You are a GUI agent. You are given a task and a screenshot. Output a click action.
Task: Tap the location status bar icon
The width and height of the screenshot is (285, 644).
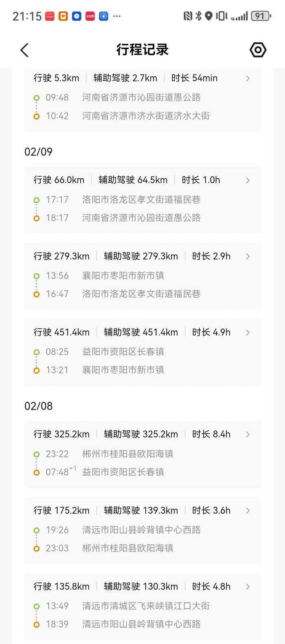point(209,16)
